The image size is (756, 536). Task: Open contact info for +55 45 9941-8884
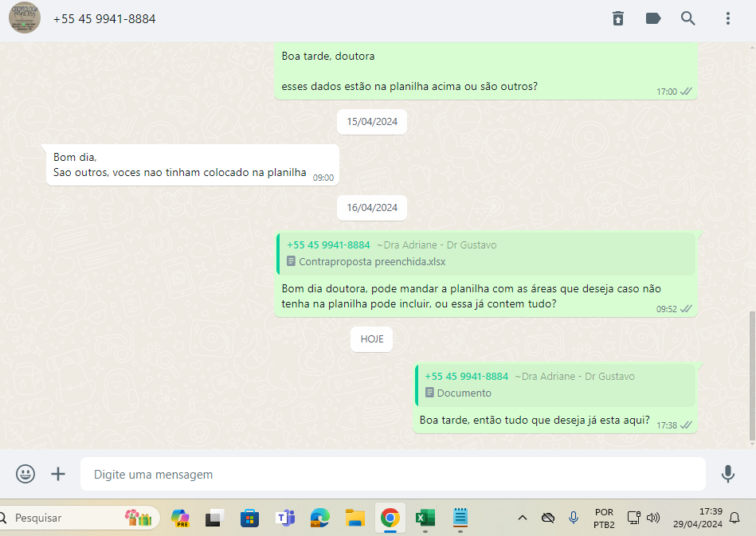coord(104,19)
